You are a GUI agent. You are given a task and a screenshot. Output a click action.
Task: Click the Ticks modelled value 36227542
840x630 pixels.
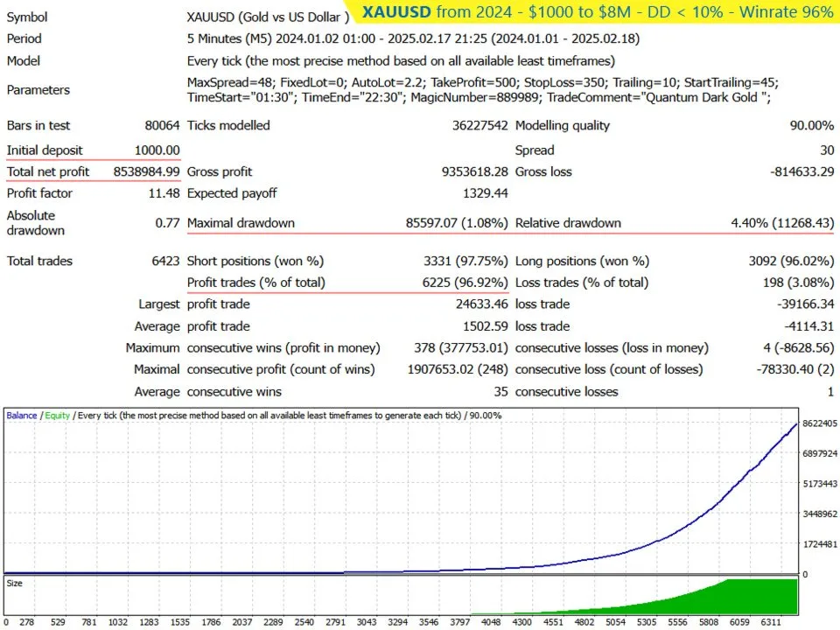[x=479, y=125]
